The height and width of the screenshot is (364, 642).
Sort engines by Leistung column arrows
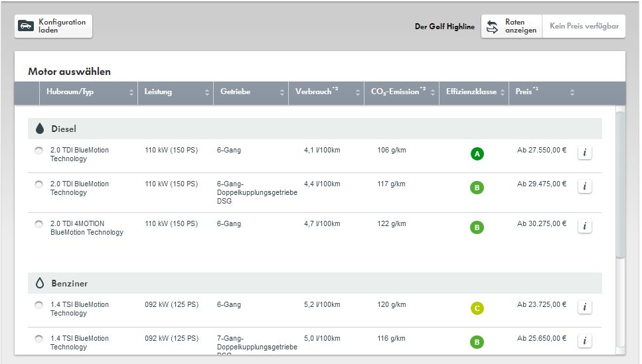click(x=206, y=93)
